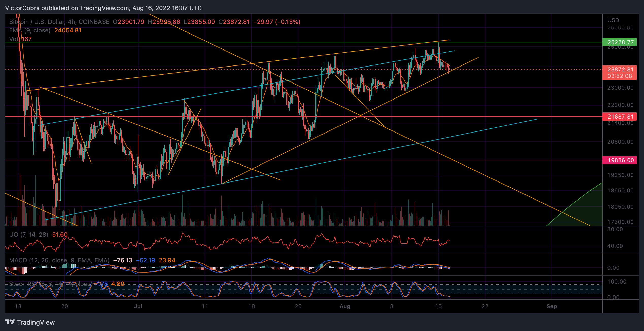This screenshot has width=644, height=331.
Task: Click the open price O23901.79 in header
Action: tap(129, 22)
